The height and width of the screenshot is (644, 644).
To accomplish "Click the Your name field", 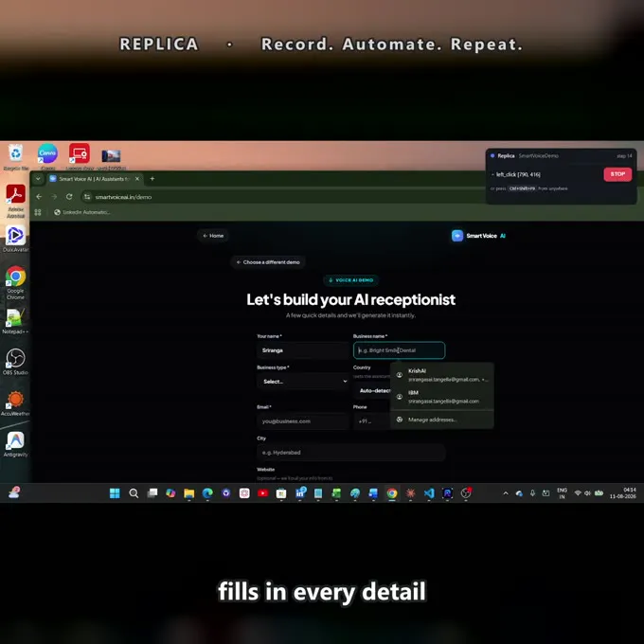I will click(x=303, y=350).
